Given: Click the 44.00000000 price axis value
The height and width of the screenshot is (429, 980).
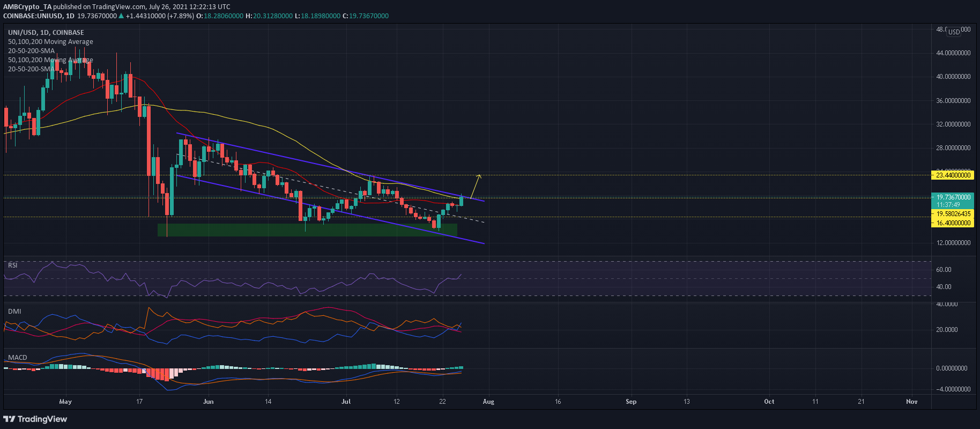Looking at the screenshot, I should pos(953,53).
